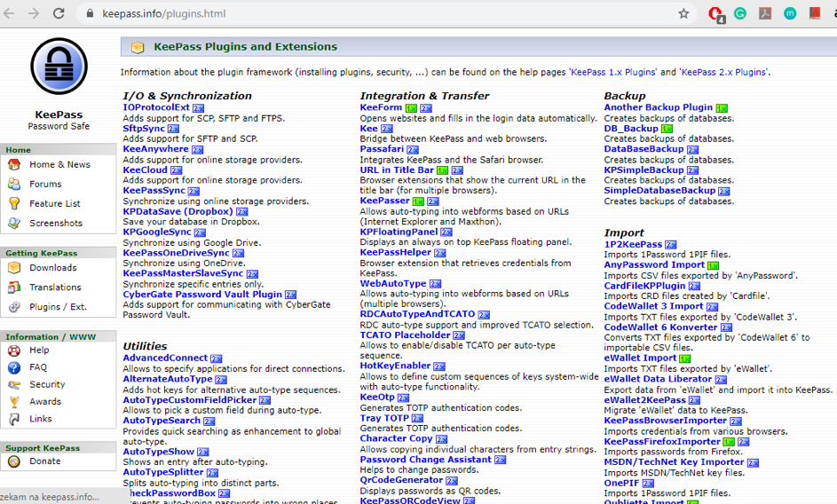Click the 2.x badge next to IOProtocolExt
This screenshot has height=504, width=837.
coord(199,108)
